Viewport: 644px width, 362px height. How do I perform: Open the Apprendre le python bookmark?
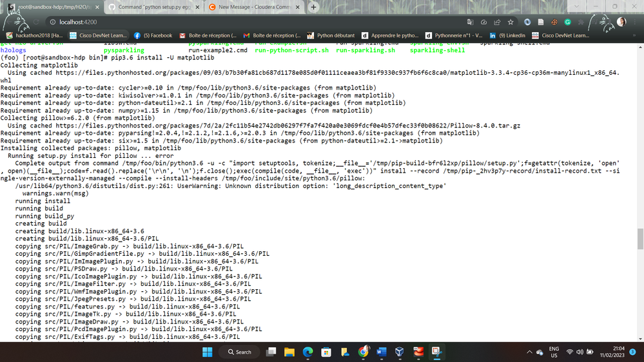click(x=390, y=35)
